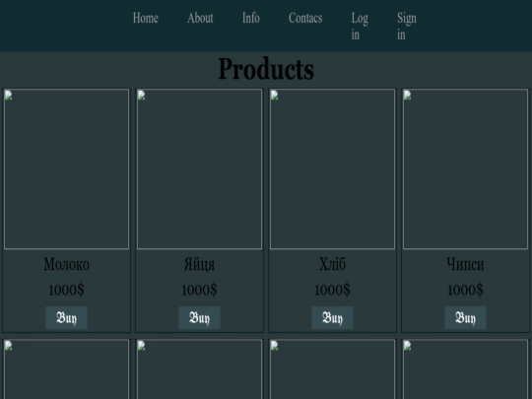Click the 1000$ price under Чипси
This screenshot has height=399, width=532.
[x=465, y=290]
